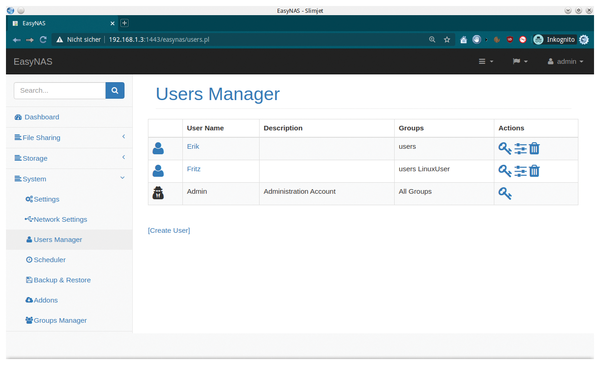Delete user Erik with trash icon
This screenshot has height=365, width=600.
pyautogui.click(x=535, y=148)
